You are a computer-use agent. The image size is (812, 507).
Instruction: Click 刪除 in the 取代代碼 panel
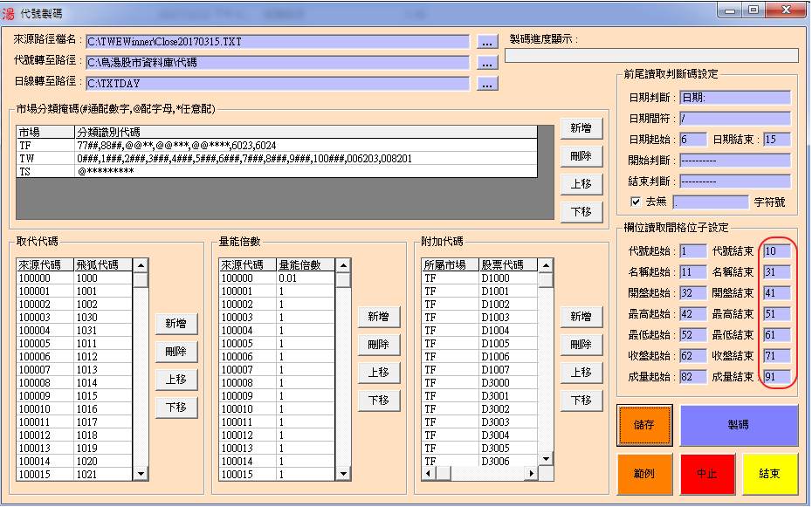coord(176,352)
